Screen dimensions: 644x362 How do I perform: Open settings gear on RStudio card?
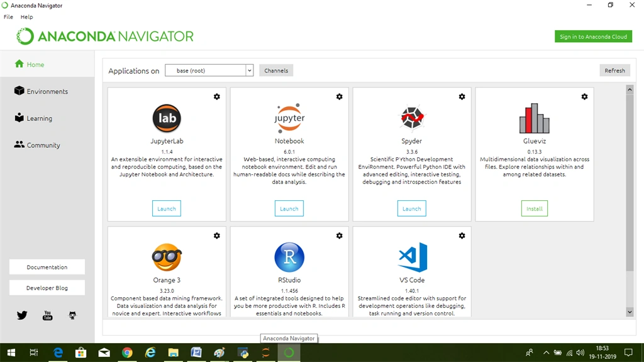point(339,235)
